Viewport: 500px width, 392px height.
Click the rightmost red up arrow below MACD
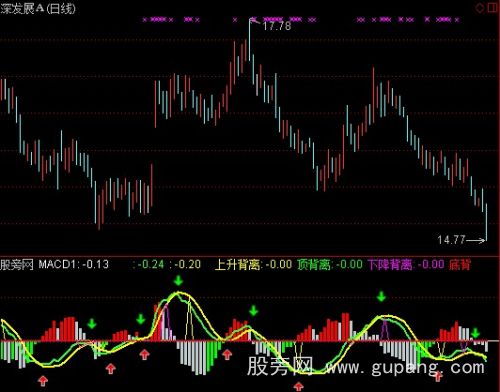(438, 376)
